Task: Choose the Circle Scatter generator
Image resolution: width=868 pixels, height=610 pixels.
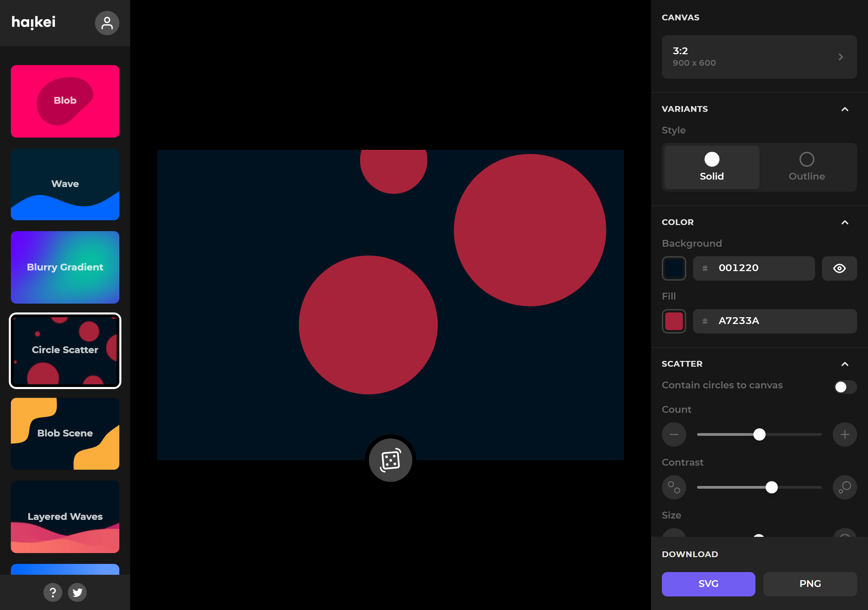Action: pyautogui.click(x=65, y=351)
